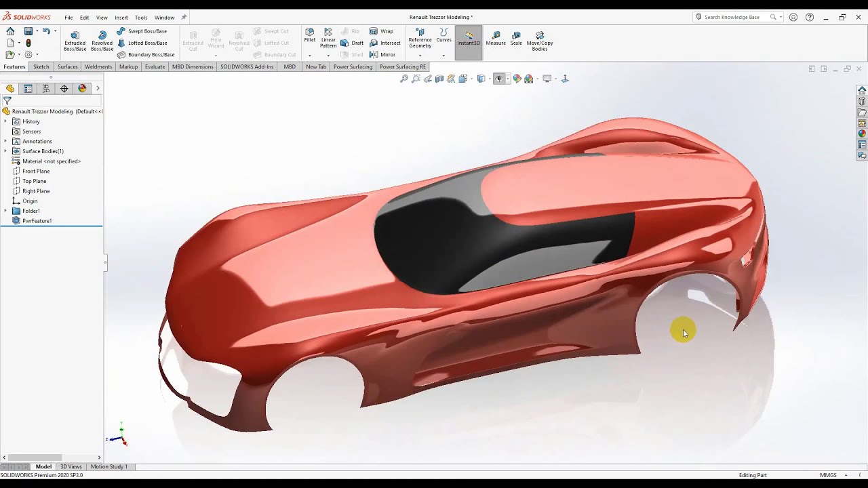Open Motion Study 1 tab
Screen dimensions: 868x488
pos(109,467)
